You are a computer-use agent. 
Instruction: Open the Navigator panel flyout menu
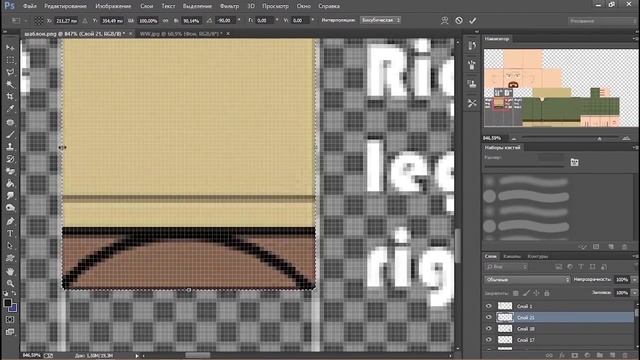tap(635, 39)
